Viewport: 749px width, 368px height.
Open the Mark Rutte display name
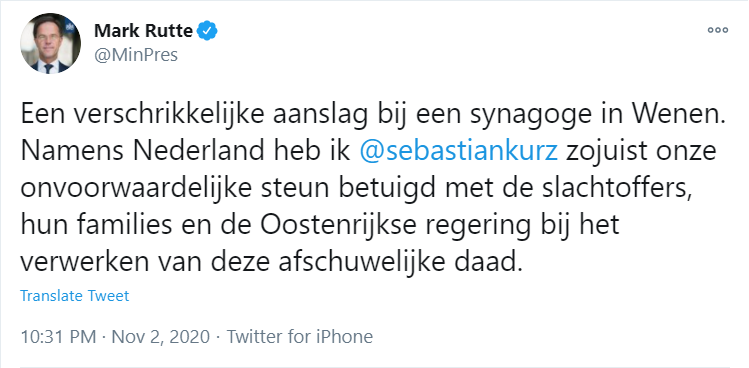click(143, 31)
